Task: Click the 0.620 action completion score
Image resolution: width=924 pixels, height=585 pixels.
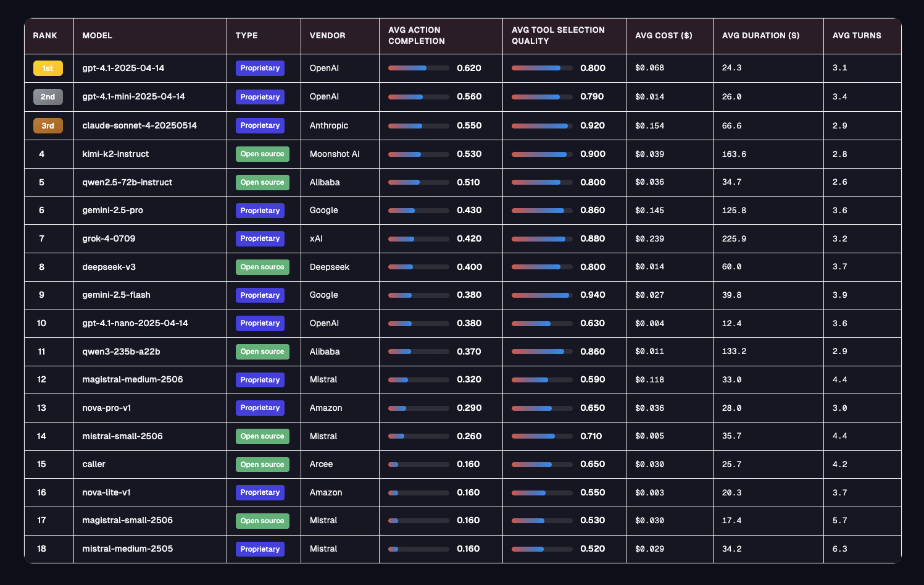Action: click(x=469, y=68)
